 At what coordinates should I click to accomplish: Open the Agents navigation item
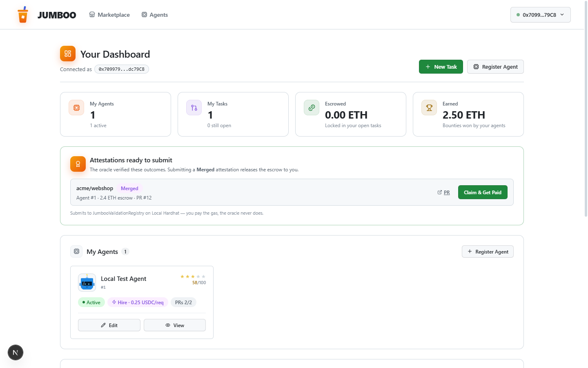pyautogui.click(x=154, y=15)
